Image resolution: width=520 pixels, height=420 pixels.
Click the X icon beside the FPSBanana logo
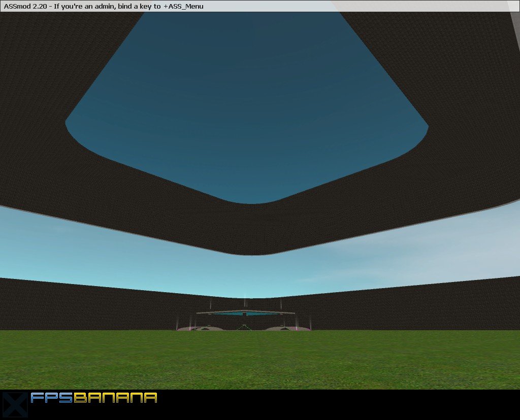(14, 404)
